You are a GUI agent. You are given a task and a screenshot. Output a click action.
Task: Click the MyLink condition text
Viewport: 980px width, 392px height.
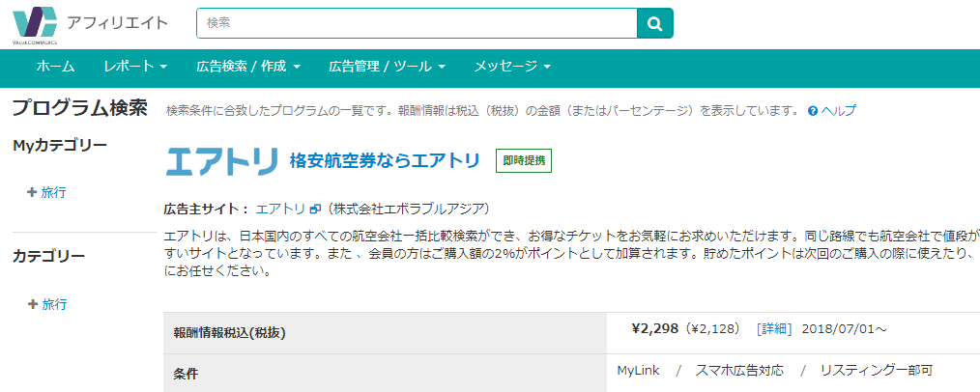[638, 370]
